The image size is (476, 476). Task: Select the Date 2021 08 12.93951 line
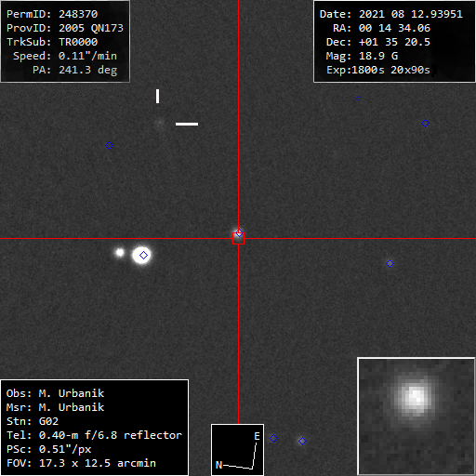tap(391, 14)
